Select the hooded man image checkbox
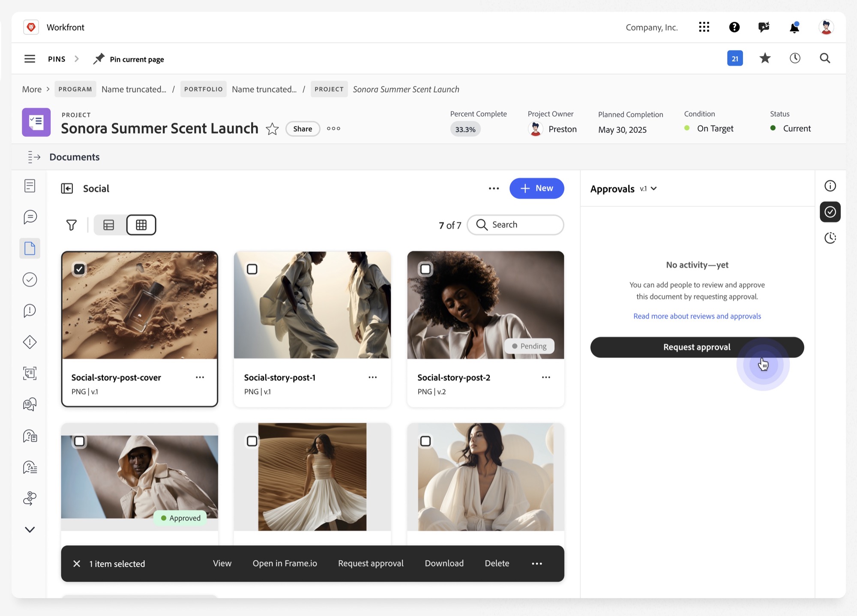857x616 pixels. [79, 441]
